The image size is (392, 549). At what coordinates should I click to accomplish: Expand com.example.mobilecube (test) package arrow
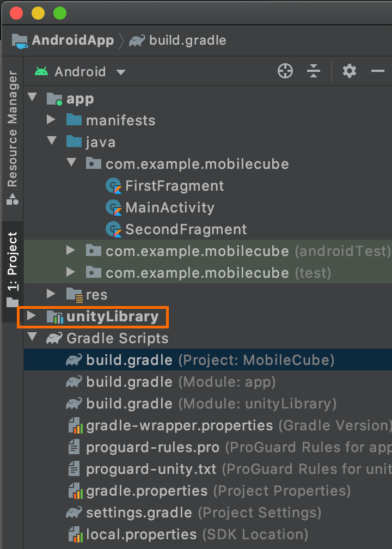click(x=71, y=272)
